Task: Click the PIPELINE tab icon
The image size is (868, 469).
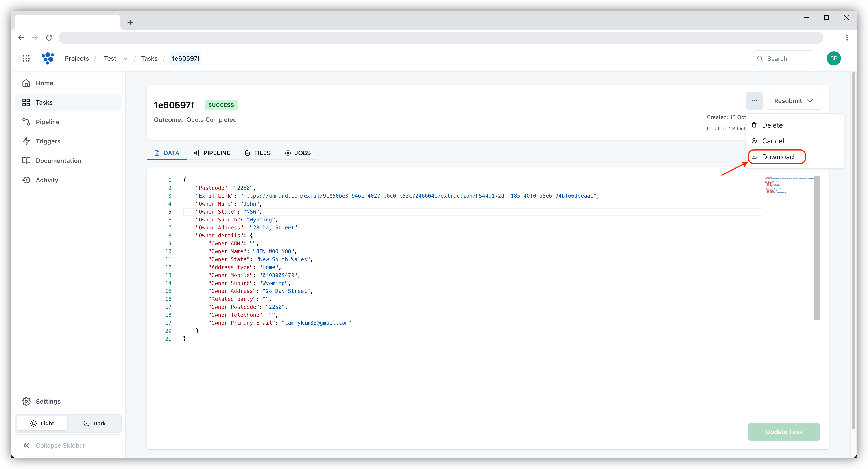Action: pos(197,153)
